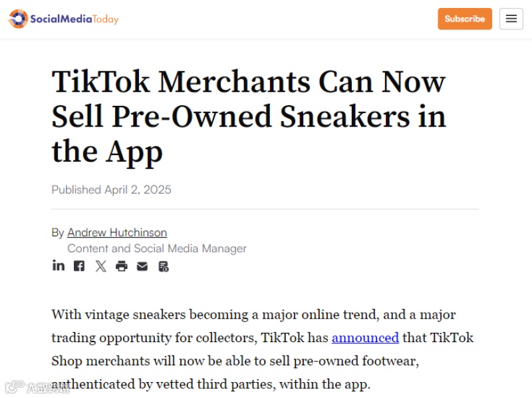Click the Social Media Today circular logo
Image resolution: width=532 pixels, height=398 pixels.
pyautogui.click(x=17, y=19)
